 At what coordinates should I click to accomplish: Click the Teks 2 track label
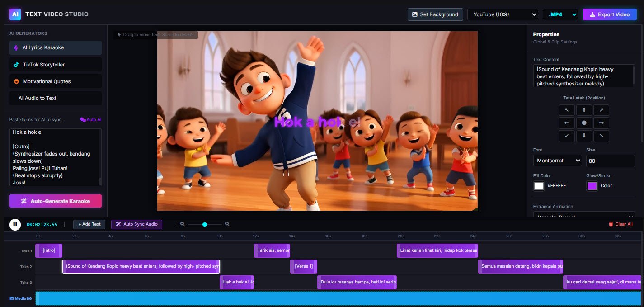pos(26,267)
